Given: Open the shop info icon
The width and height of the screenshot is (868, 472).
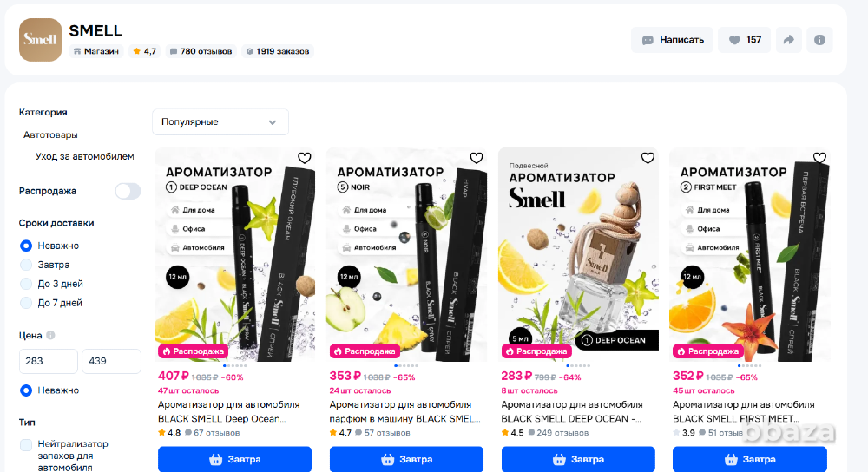Looking at the screenshot, I should tap(819, 40).
